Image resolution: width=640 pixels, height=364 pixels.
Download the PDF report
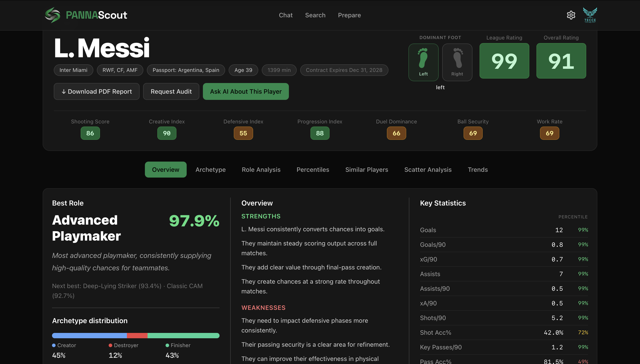tap(96, 91)
